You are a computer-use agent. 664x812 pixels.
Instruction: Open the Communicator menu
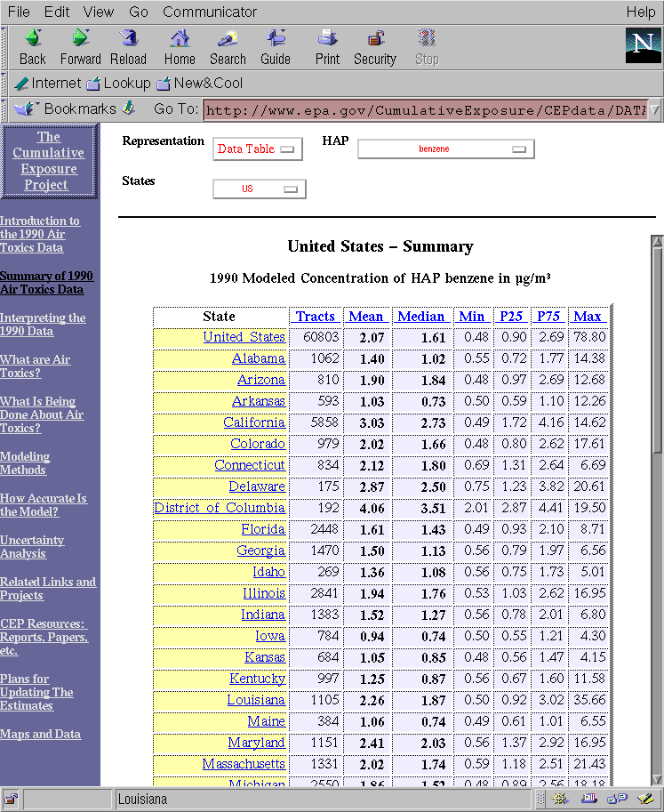point(210,12)
